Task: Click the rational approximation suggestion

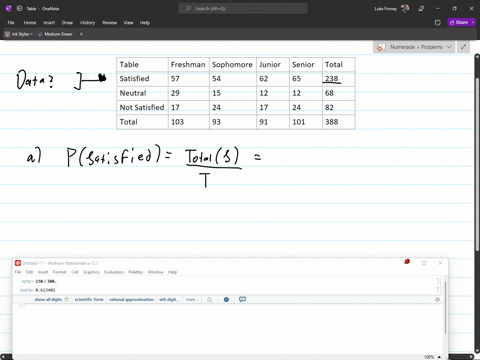Action: coord(131,299)
